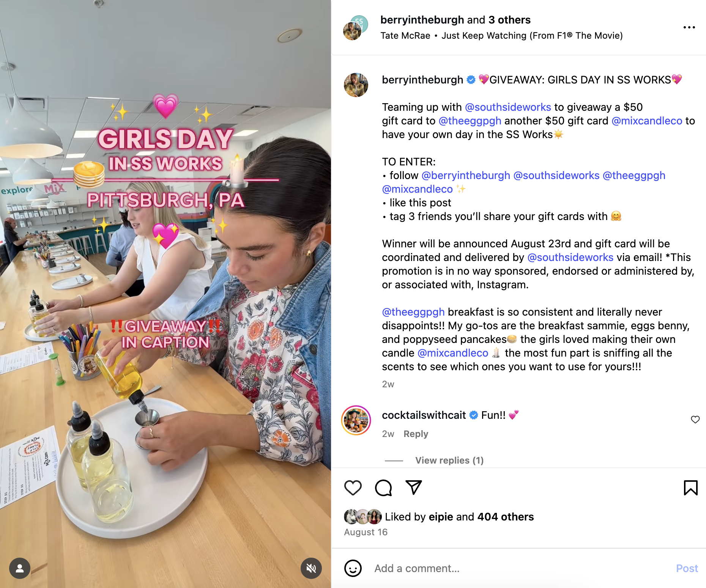Like the post with the heart icon
The width and height of the screenshot is (706, 588).
(x=353, y=487)
